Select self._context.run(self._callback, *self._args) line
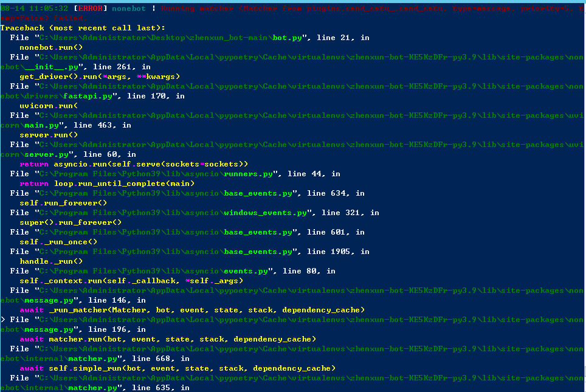This screenshot has height=392, width=586. pos(131,281)
